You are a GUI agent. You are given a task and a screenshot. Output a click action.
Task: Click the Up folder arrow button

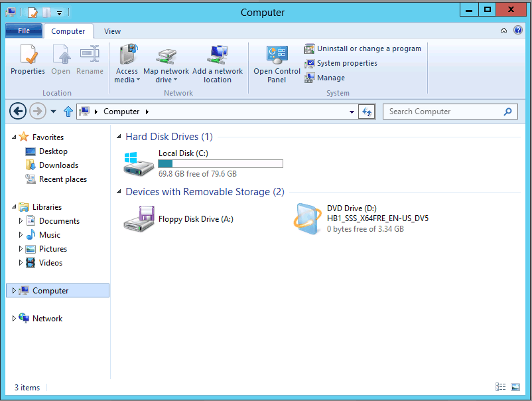(68, 112)
